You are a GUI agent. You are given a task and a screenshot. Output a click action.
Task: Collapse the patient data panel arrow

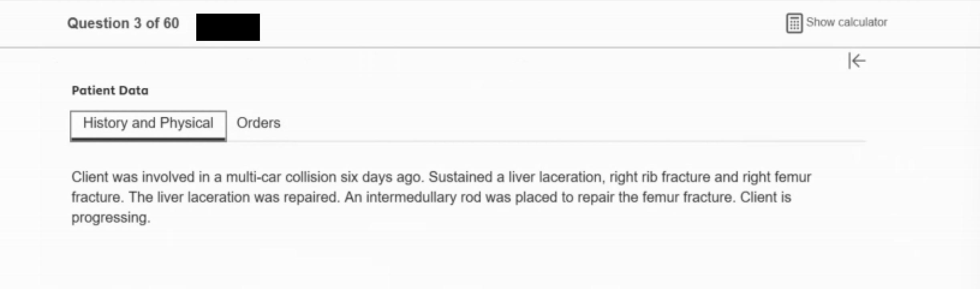(x=857, y=61)
